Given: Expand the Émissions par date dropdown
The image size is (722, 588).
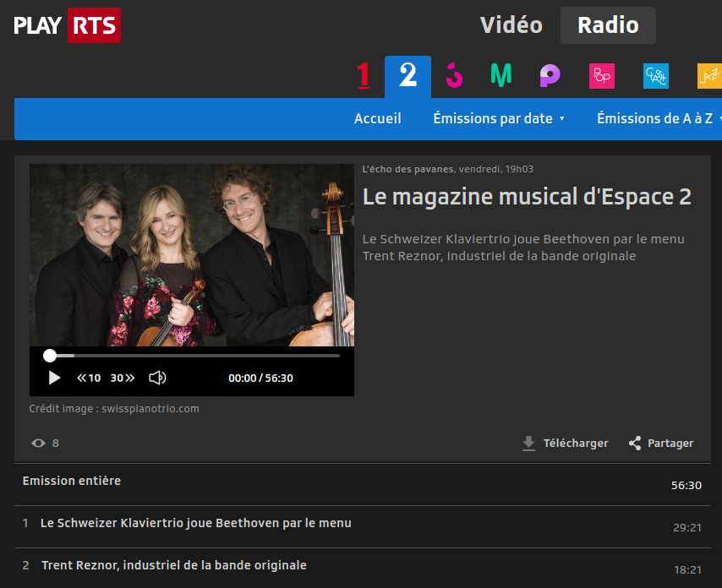Looking at the screenshot, I should coord(499,118).
